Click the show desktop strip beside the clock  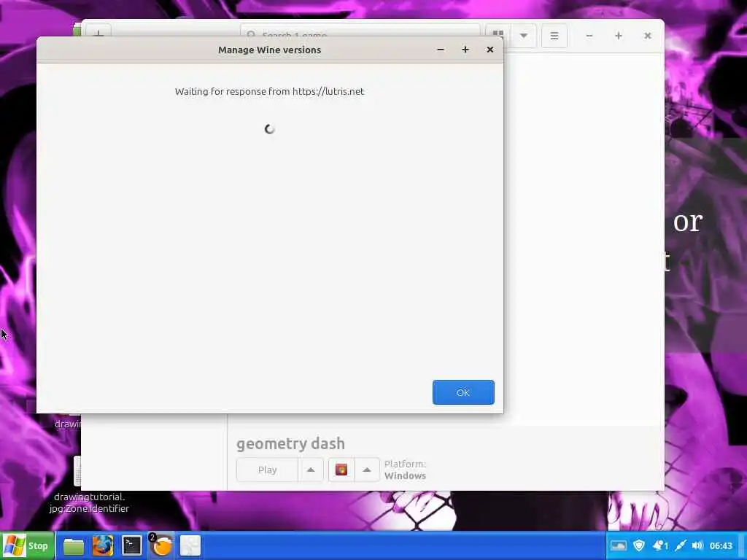pyautogui.click(x=742, y=545)
